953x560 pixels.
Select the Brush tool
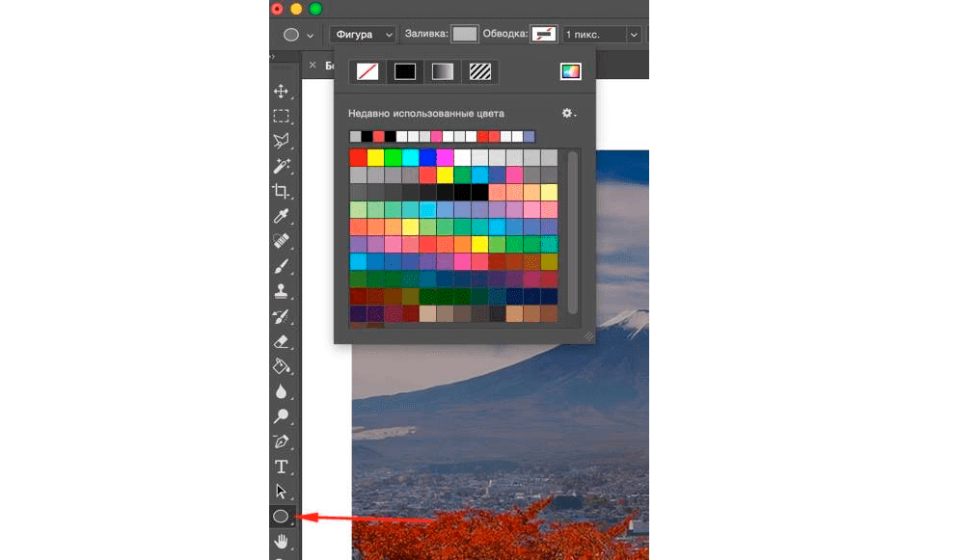pyautogui.click(x=282, y=266)
